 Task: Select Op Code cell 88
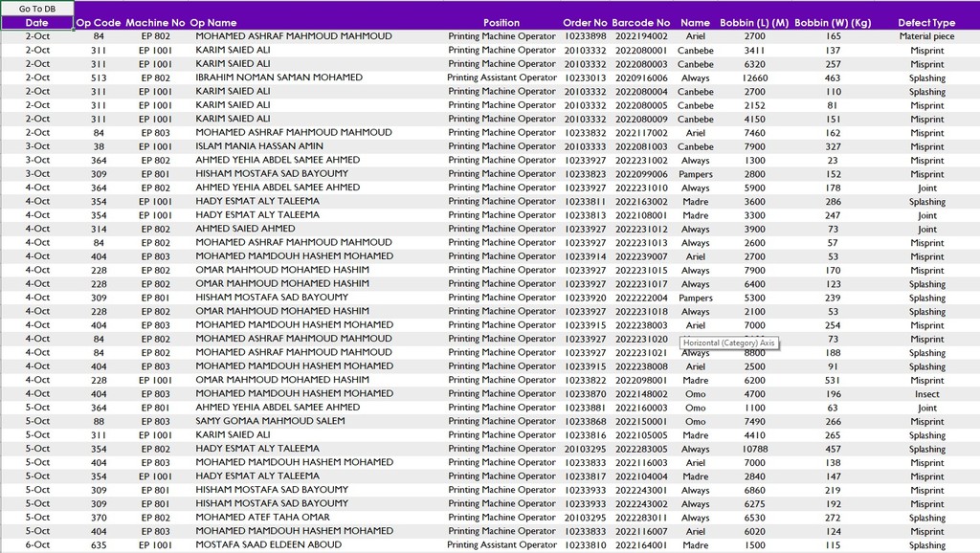point(99,421)
